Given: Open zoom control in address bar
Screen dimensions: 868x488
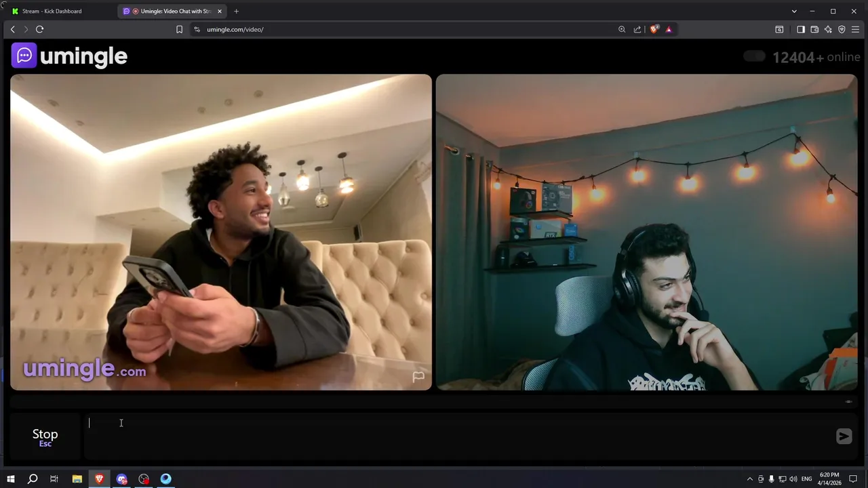Looking at the screenshot, I should pos(622,29).
